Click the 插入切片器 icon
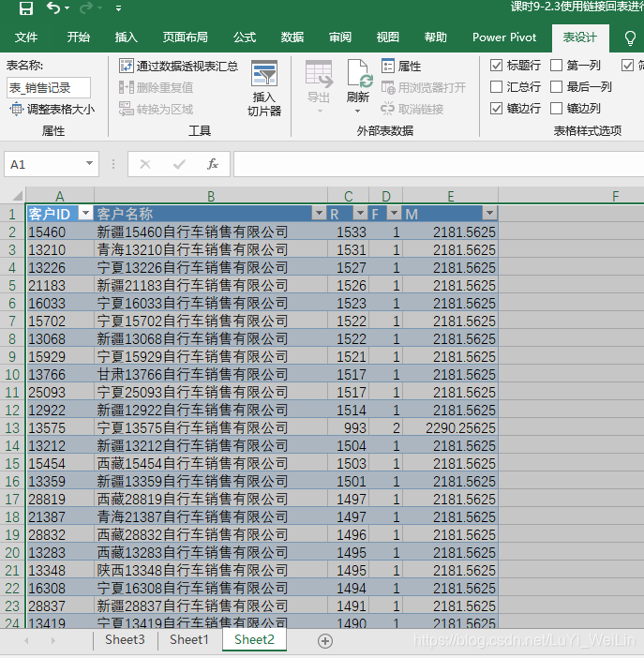 [x=264, y=74]
